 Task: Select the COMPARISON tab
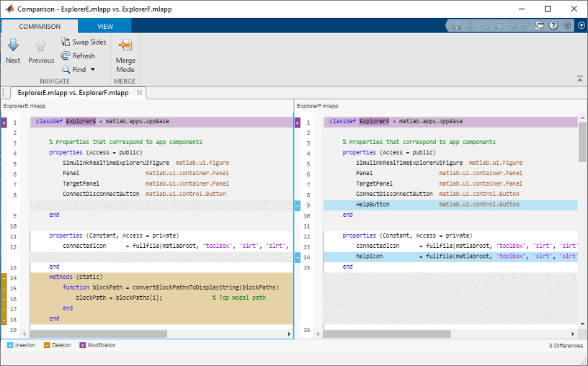pyautogui.click(x=40, y=27)
